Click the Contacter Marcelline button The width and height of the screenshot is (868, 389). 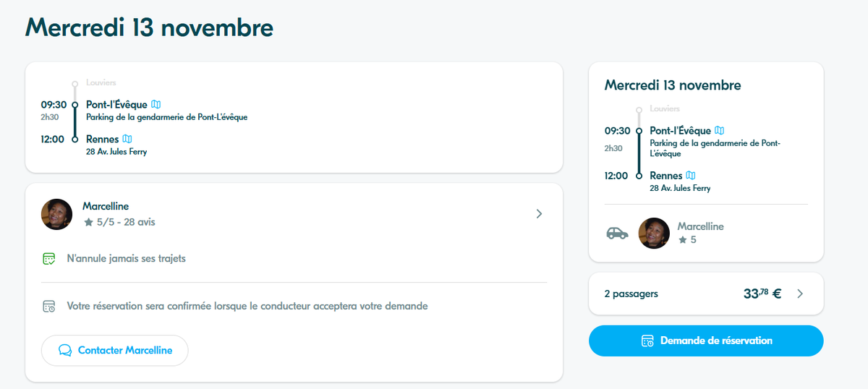[x=114, y=350]
